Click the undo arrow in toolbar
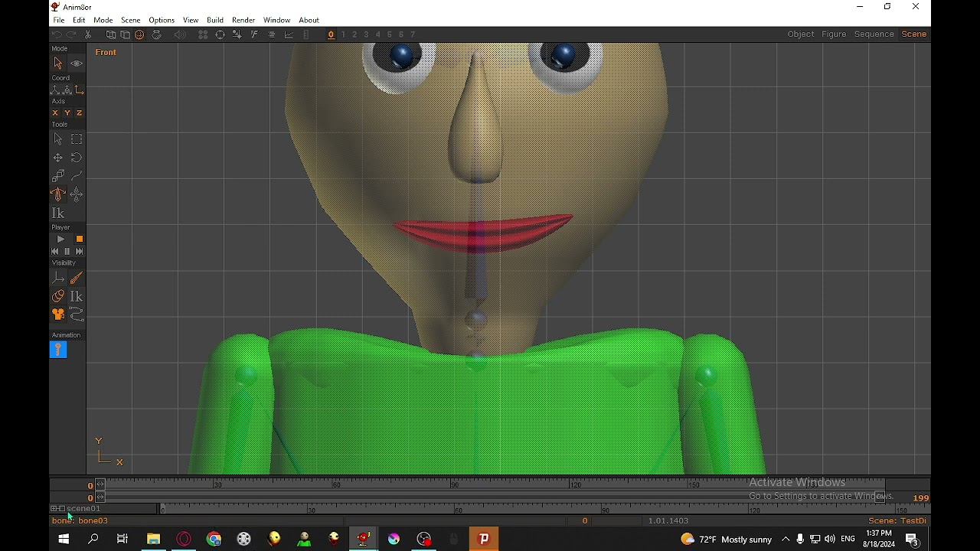The height and width of the screenshot is (551, 980). pos(57,34)
